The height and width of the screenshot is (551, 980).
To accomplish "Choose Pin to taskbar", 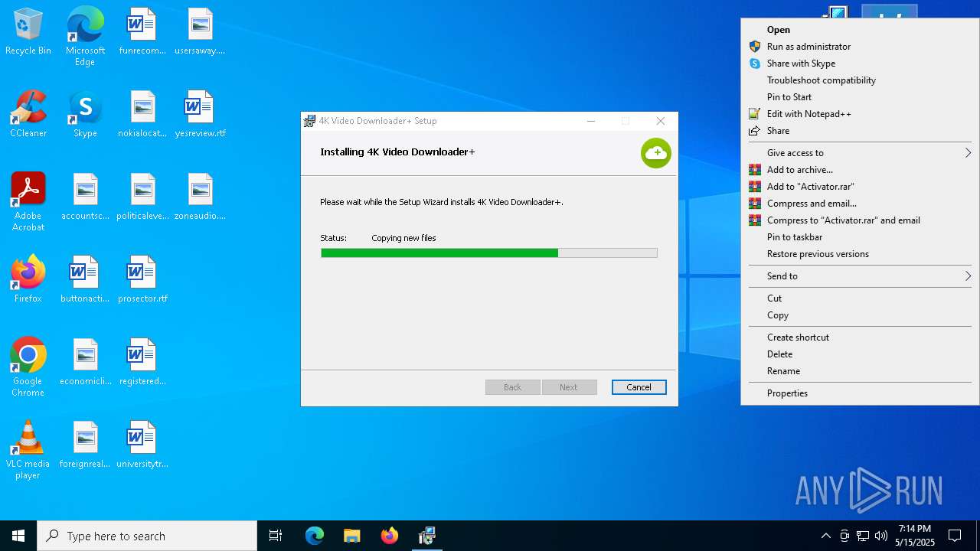I will [860, 237].
